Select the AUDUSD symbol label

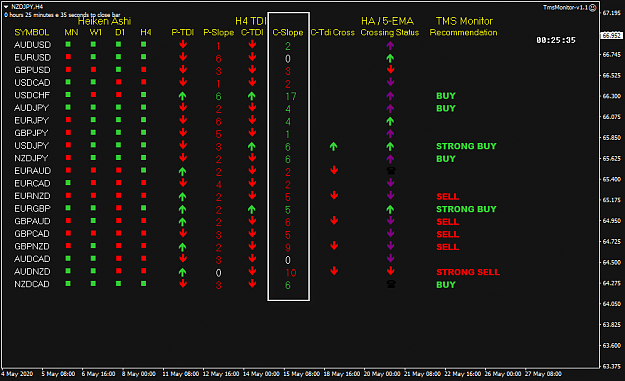point(32,45)
